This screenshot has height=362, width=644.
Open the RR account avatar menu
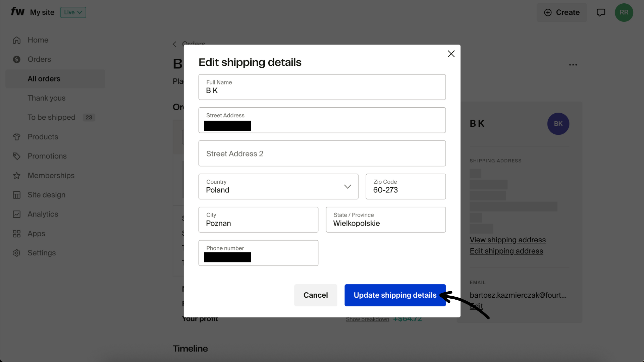click(x=624, y=12)
